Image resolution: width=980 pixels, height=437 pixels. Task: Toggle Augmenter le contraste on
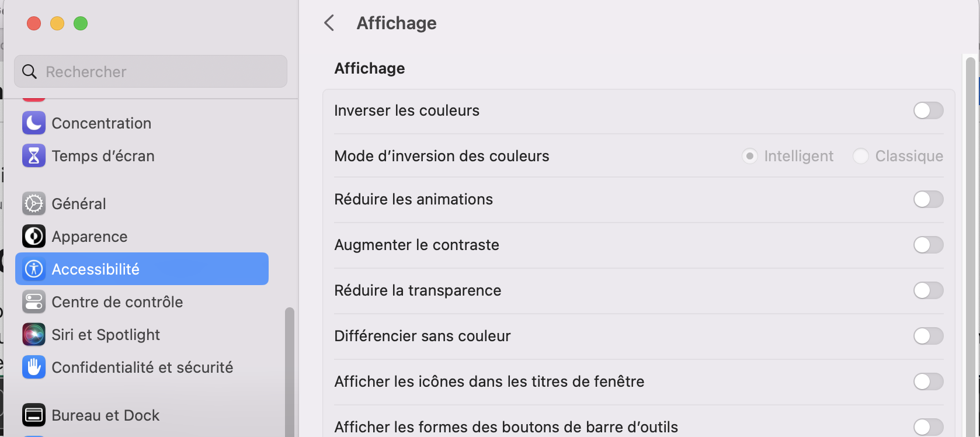(928, 245)
